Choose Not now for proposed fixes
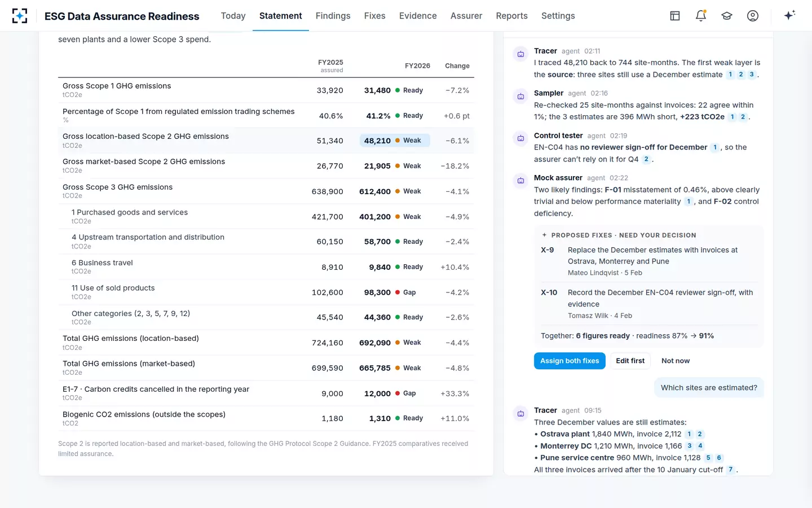 pos(676,361)
